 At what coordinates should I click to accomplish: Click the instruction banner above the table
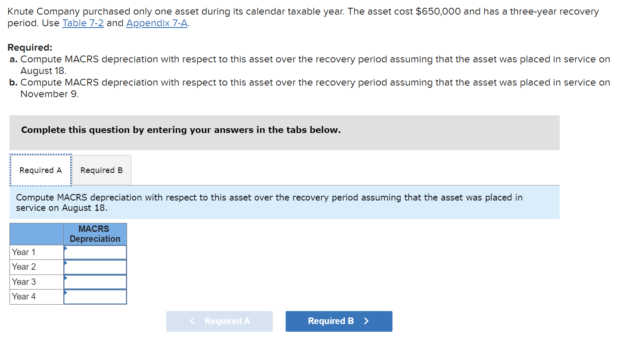click(284, 202)
